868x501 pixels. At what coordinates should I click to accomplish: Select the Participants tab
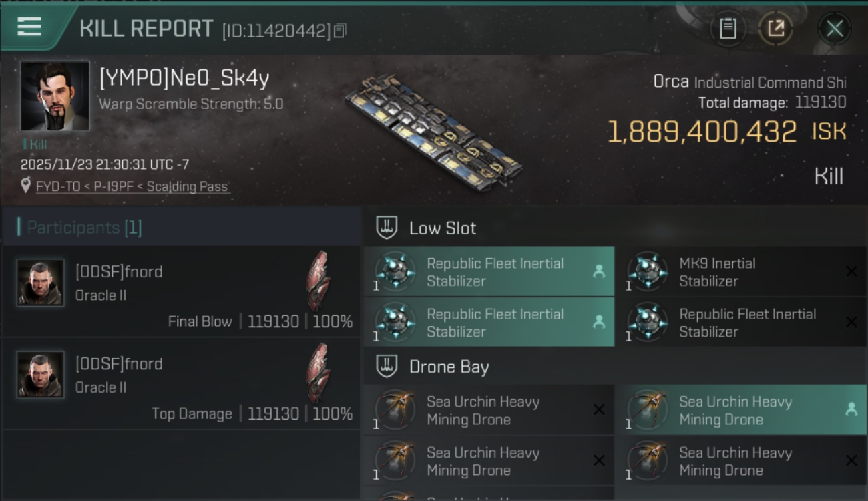click(84, 228)
